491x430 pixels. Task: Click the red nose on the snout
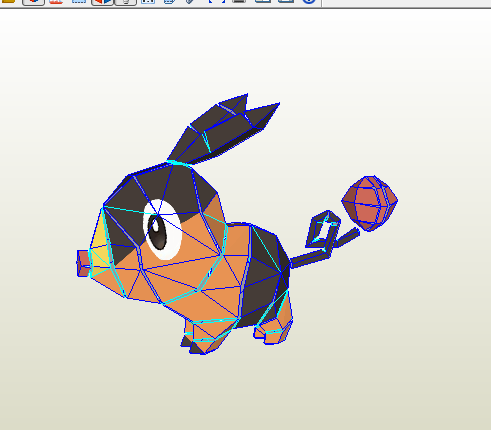(x=83, y=263)
